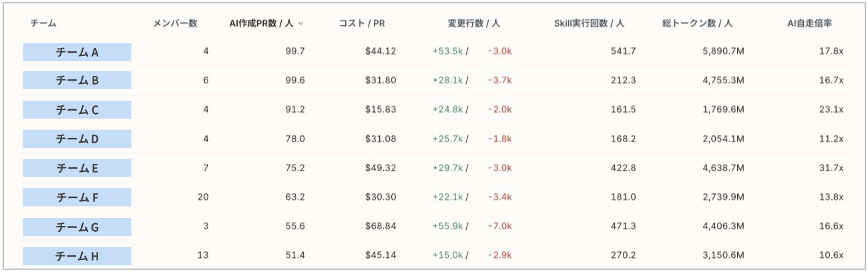Select the チーム F label
This screenshot has width=868, height=272.
(x=77, y=197)
